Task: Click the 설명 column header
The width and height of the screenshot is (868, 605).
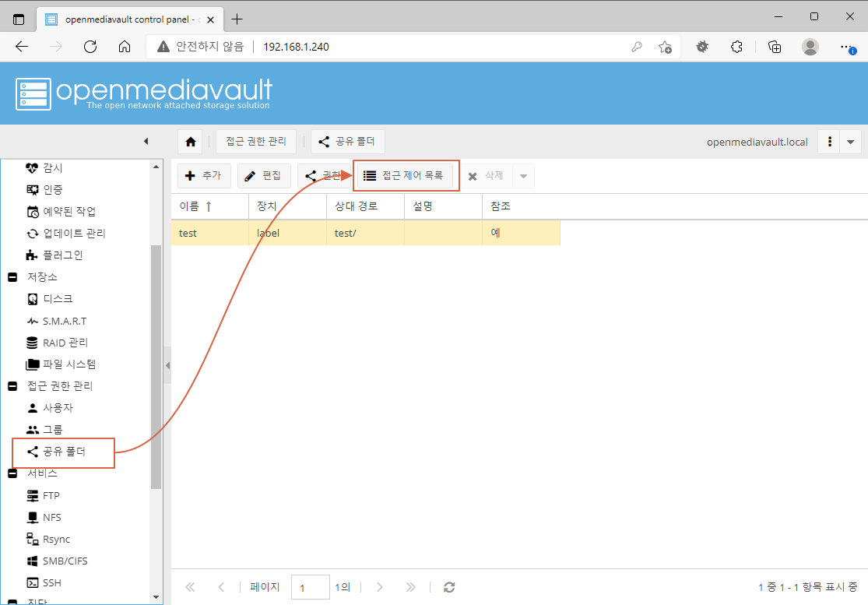Action: pos(444,206)
